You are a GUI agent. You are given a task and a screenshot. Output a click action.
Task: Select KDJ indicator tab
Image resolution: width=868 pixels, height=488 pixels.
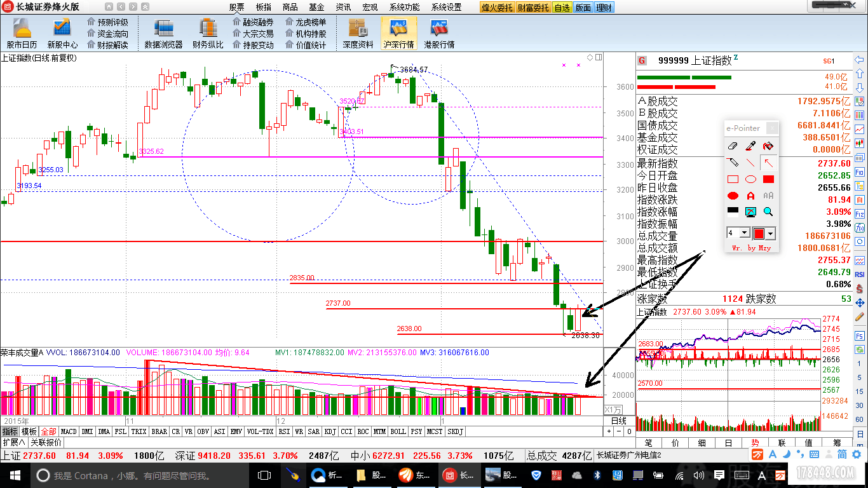tap(330, 431)
